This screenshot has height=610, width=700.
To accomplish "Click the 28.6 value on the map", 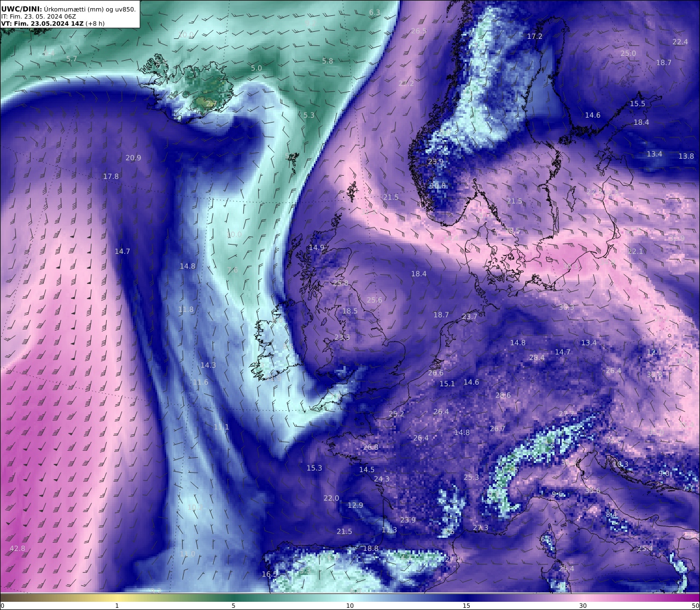I will point(503,395).
